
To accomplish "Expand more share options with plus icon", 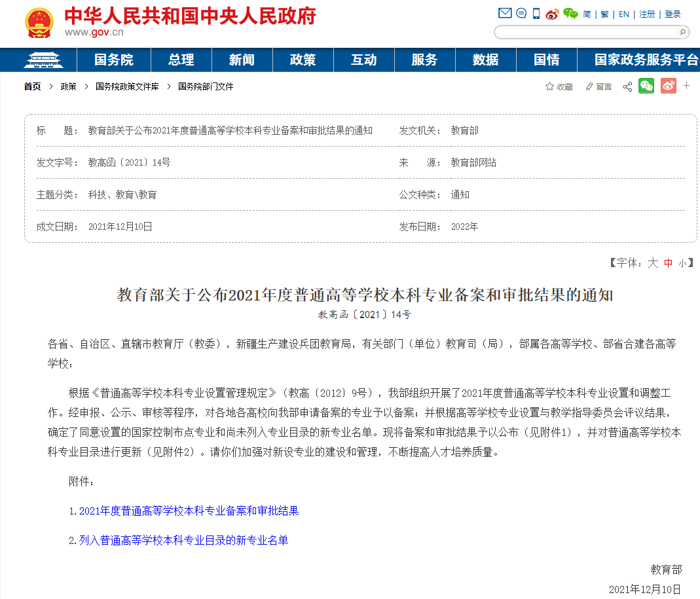I will [687, 85].
